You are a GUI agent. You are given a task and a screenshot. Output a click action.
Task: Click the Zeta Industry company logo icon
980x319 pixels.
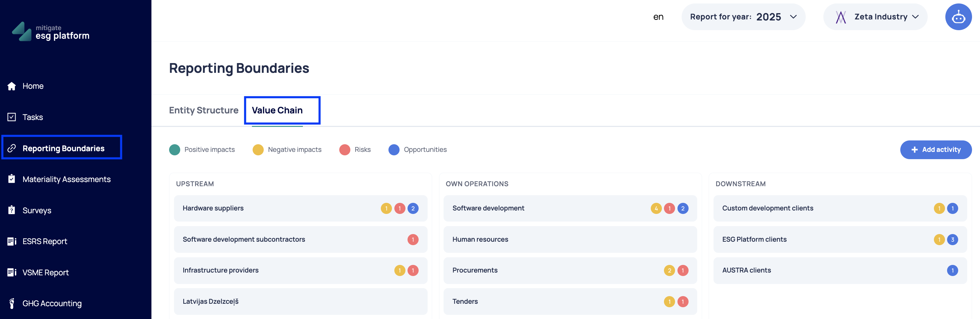(x=840, y=17)
